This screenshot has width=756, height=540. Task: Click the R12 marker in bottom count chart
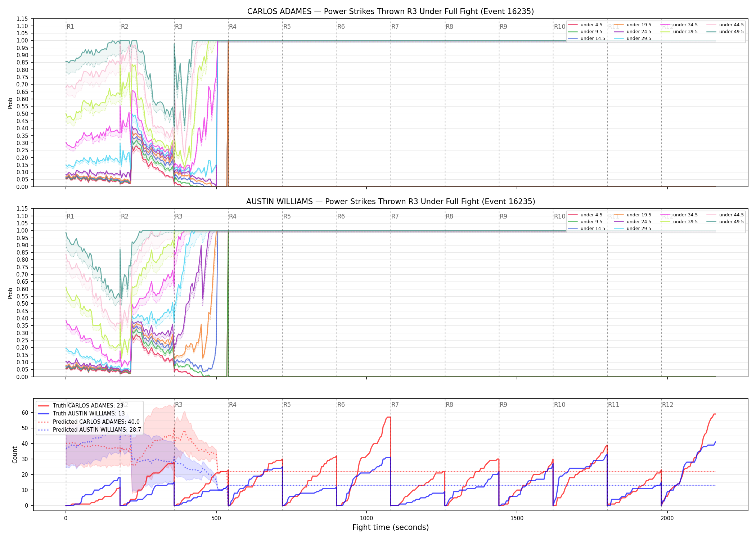pyautogui.click(x=667, y=405)
